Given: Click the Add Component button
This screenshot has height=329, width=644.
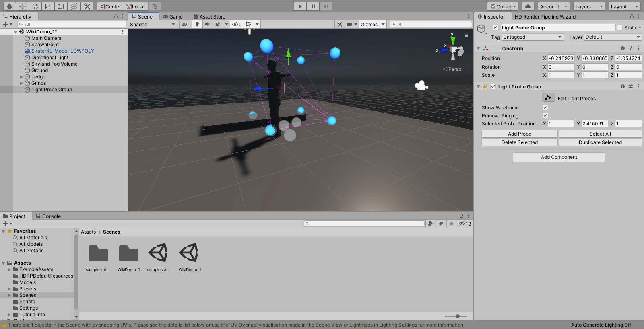Looking at the screenshot, I should (559, 157).
